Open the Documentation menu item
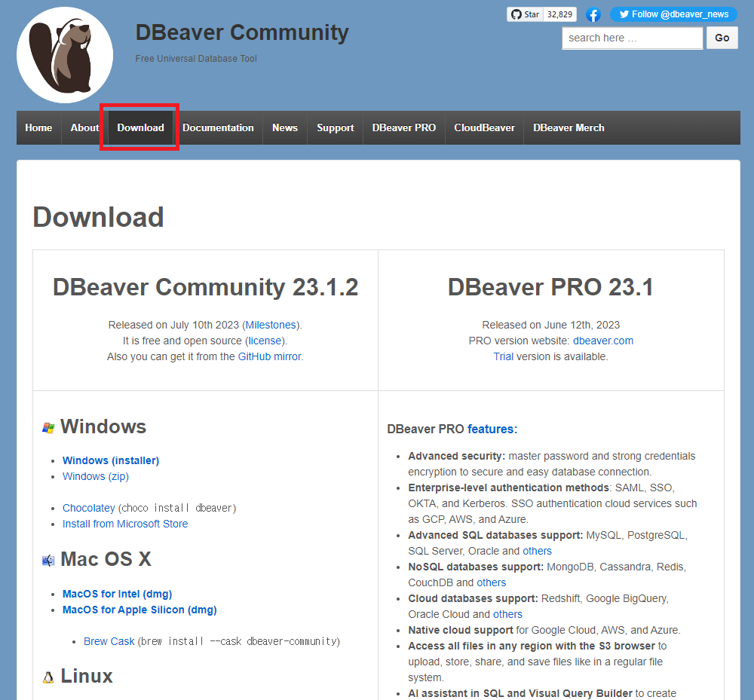The image size is (754, 700). pyautogui.click(x=218, y=128)
